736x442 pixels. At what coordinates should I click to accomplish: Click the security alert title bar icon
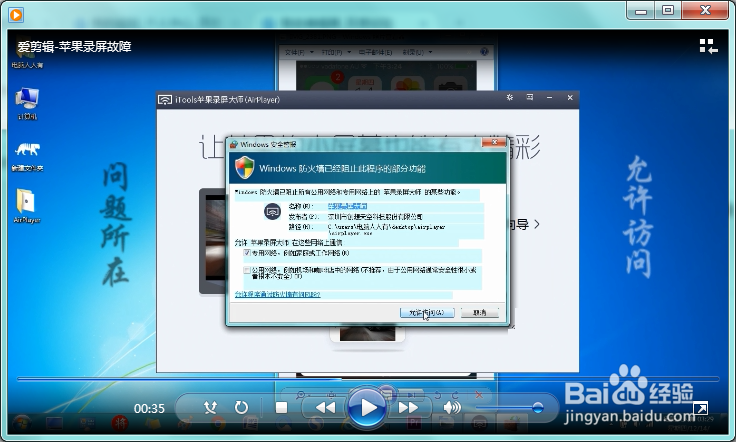pyautogui.click(x=234, y=145)
